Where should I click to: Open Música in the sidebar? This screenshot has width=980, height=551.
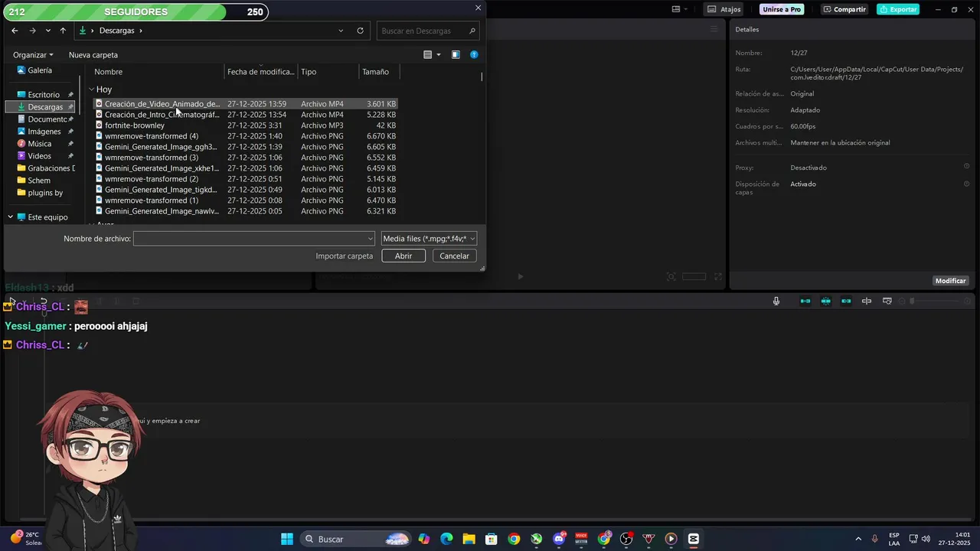(40, 144)
